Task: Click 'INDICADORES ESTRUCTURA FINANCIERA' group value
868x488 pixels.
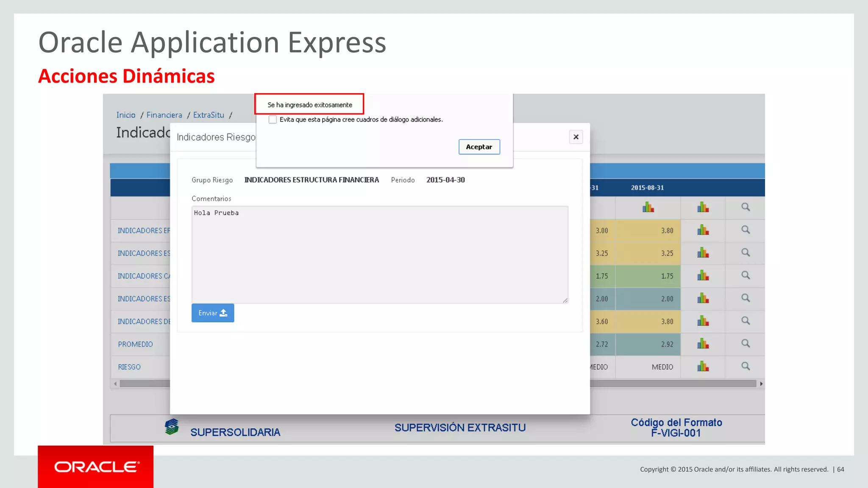Action: pyautogui.click(x=312, y=180)
